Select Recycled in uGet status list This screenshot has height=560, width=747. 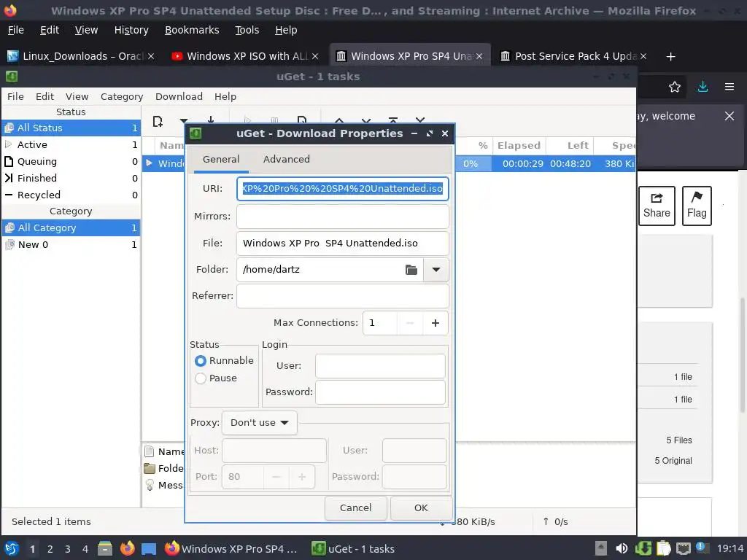[x=71, y=195]
